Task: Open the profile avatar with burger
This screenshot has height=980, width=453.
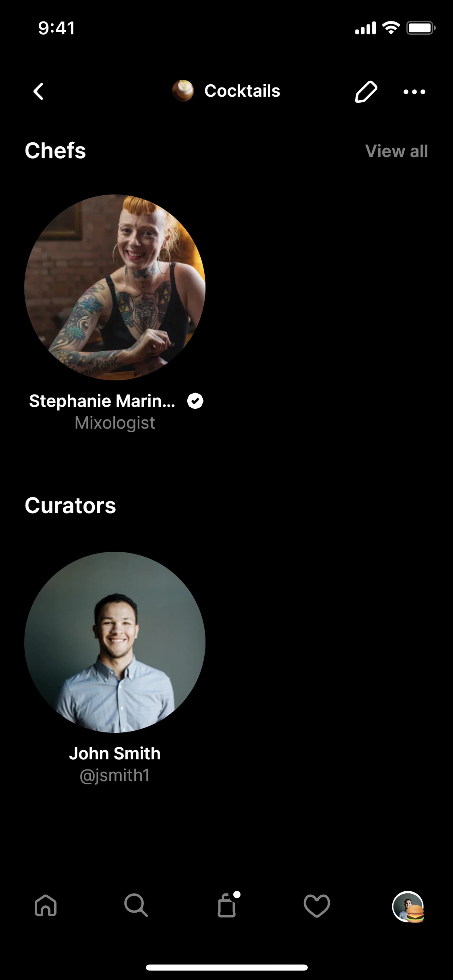Action: (x=408, y=907)
